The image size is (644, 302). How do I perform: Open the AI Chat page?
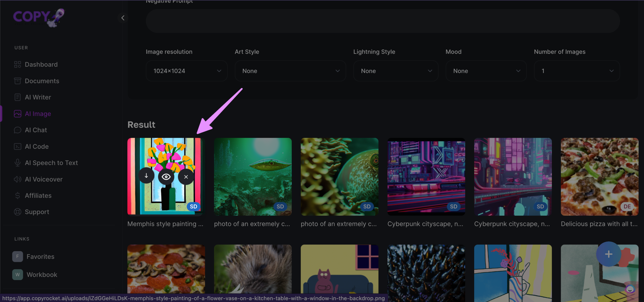pyautogui.click(x=36, y=130)
